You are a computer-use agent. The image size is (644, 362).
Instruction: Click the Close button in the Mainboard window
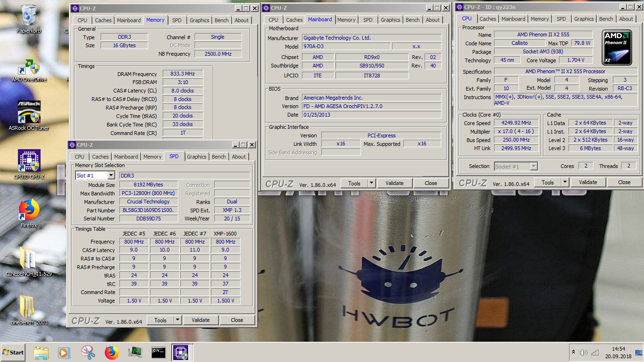point(431,183)
